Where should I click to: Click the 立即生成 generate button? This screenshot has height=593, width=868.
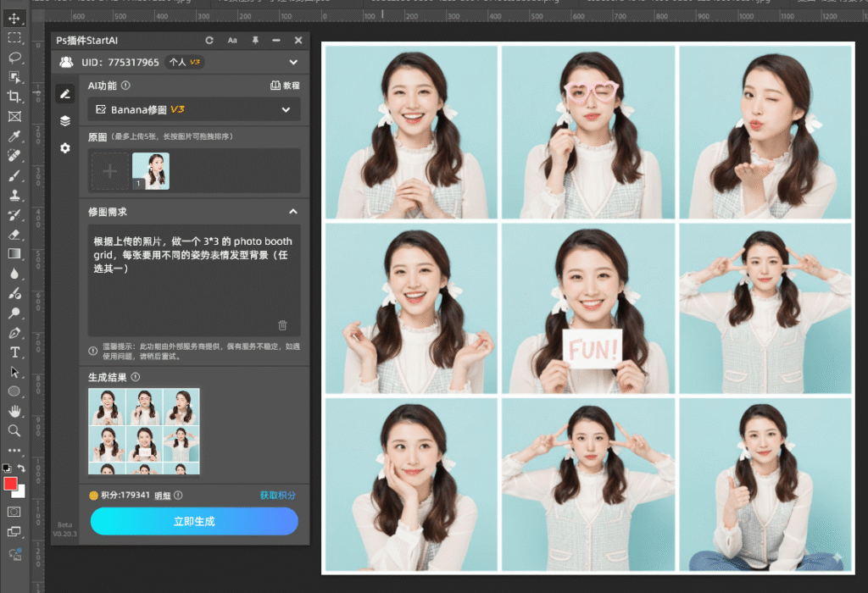pos(194,522)
